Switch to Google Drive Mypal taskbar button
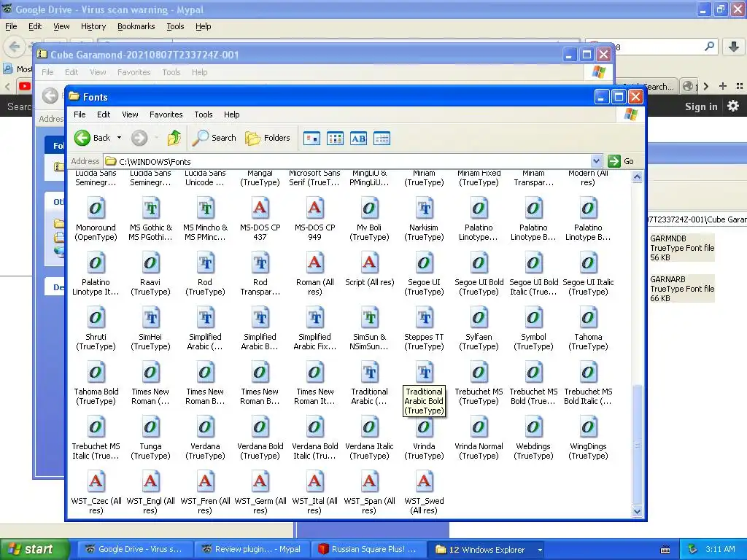The height and width of the screenshot is (560, 747). point(134,550)
